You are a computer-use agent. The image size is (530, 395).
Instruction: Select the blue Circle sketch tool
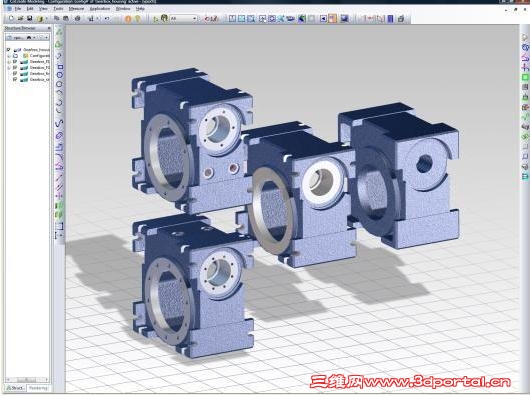60,75
